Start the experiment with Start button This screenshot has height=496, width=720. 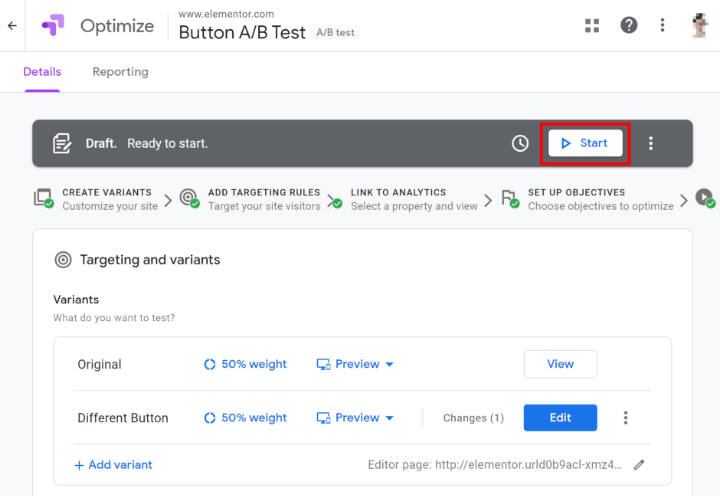pyautogui.click(x=585, y=143)
